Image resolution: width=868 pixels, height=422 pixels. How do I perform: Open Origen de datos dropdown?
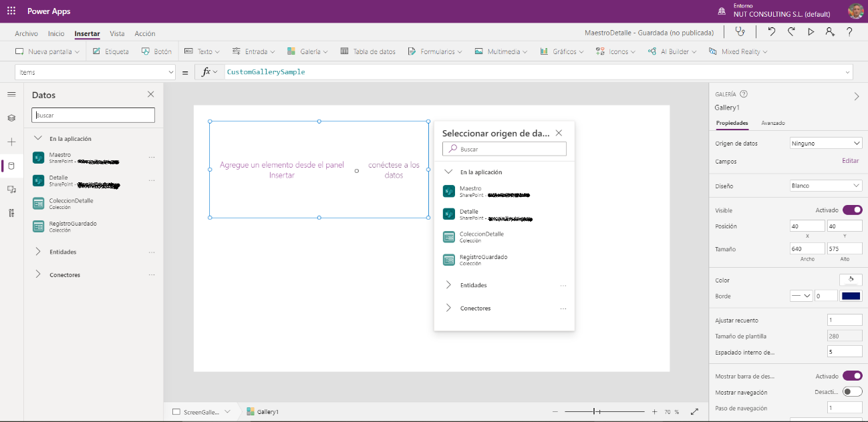pos(826,143)
